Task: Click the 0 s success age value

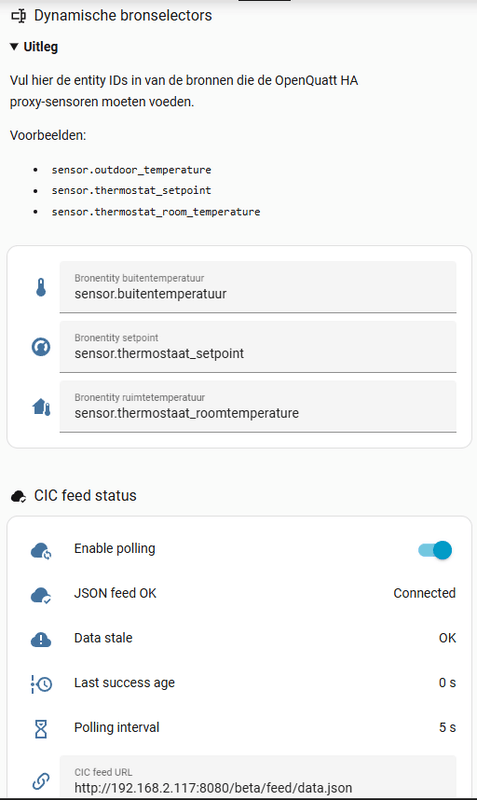Action: [x=447, y=683]
